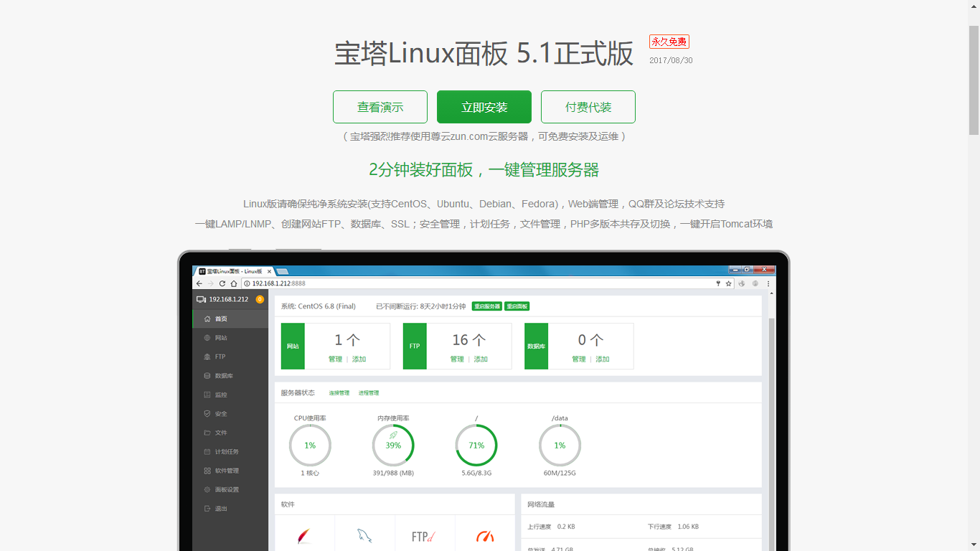The width and height of the screenshot is (980, 551).
Task: Click the / disk 71% gauge
Action: pyautogui.click(x=476, y=446)
